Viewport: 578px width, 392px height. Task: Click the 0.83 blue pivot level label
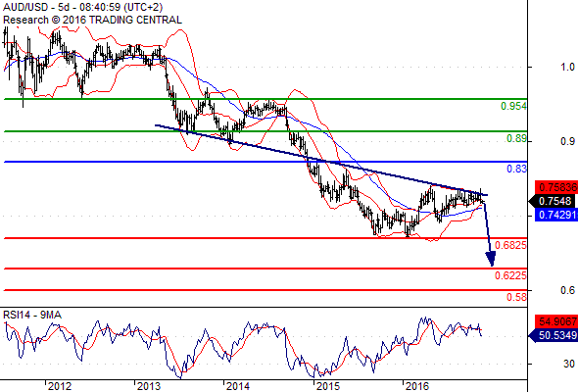tap(516, 169)
